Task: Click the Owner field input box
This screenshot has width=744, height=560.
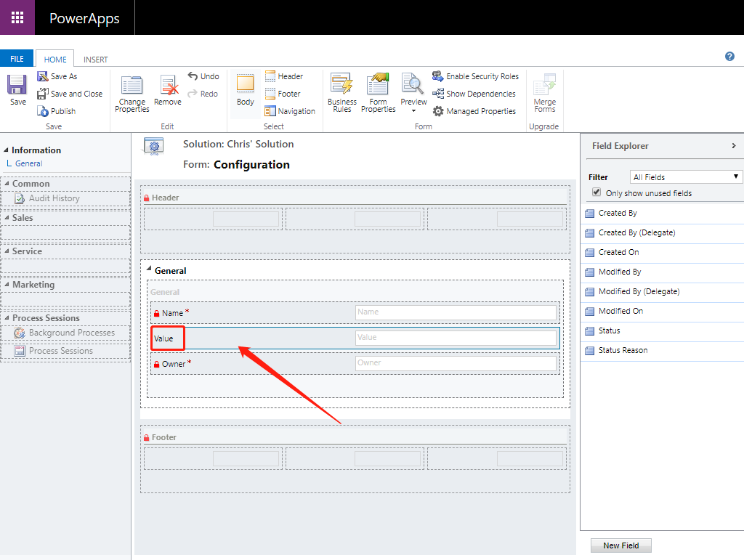Action: pyautogui.click(x=456, y=363)
